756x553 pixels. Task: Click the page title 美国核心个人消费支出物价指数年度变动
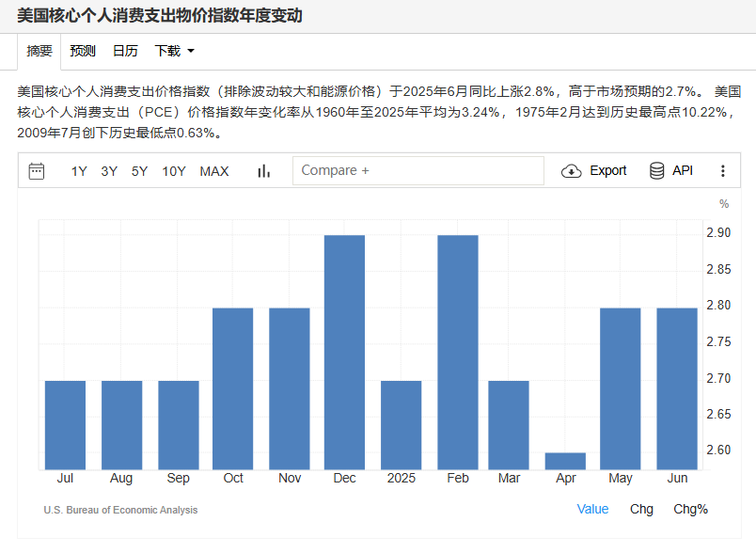[x=160, y=16]
